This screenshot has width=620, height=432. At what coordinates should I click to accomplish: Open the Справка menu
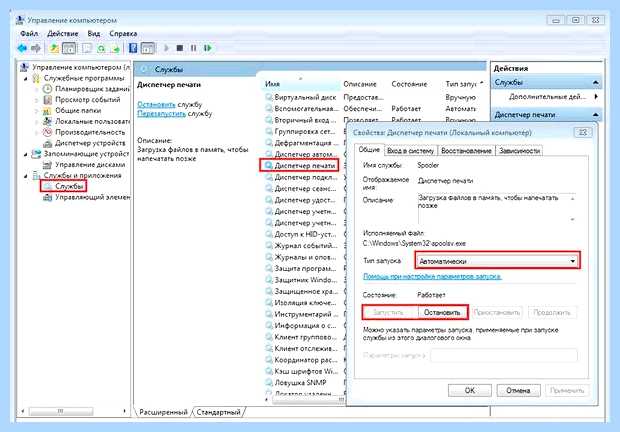[123, 34]
